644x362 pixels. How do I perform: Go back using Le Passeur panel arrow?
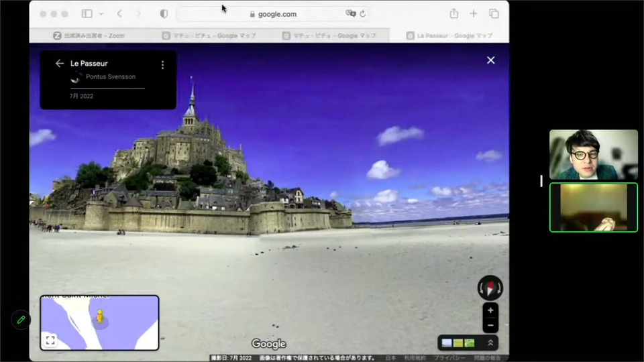60,63
